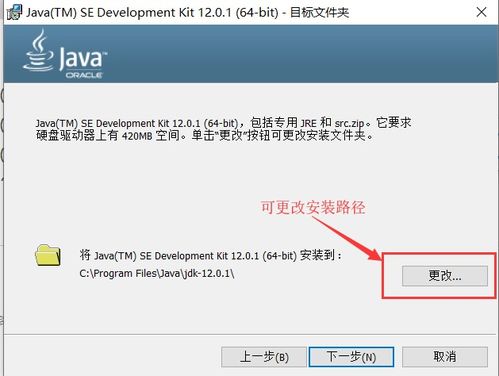Click the ORACLE text below the Java logo
This screenshot has height=376, width=499.
click(84, 75)
